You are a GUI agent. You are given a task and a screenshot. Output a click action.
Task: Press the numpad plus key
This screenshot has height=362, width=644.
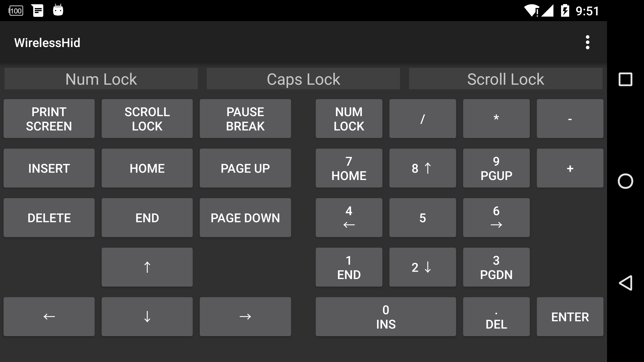[x=570, y=168]
